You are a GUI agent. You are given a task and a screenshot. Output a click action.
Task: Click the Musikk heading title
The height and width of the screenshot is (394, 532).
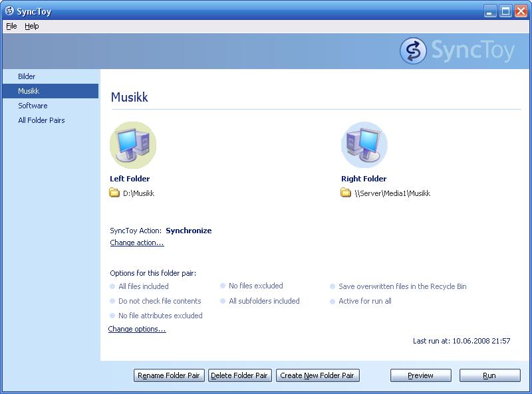pos(129,97)
